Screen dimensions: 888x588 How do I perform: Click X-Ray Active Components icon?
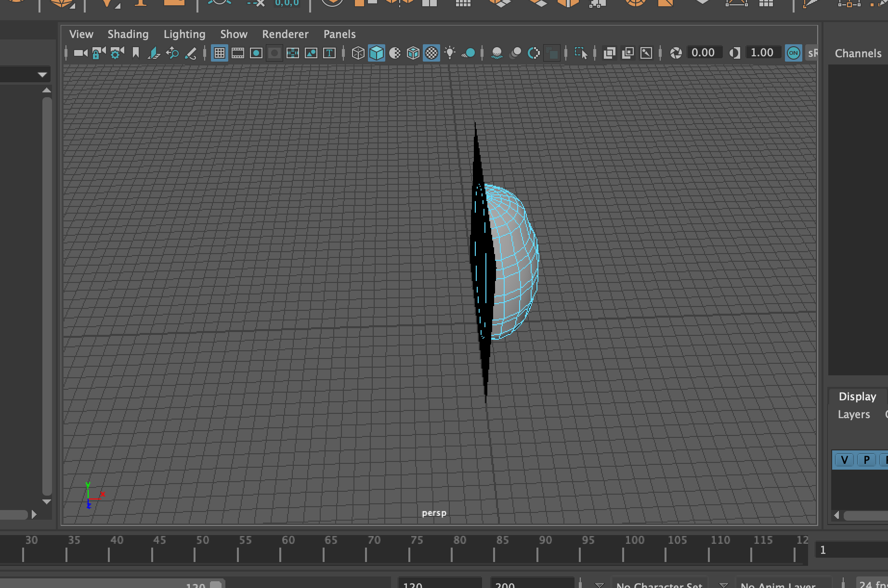[x=628, y=53]
